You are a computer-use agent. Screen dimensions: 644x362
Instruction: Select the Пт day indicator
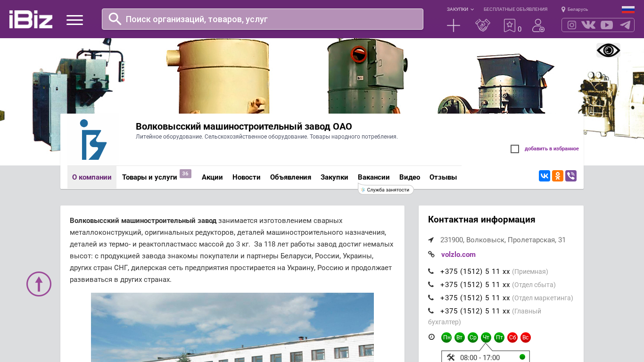coord(499,337)
